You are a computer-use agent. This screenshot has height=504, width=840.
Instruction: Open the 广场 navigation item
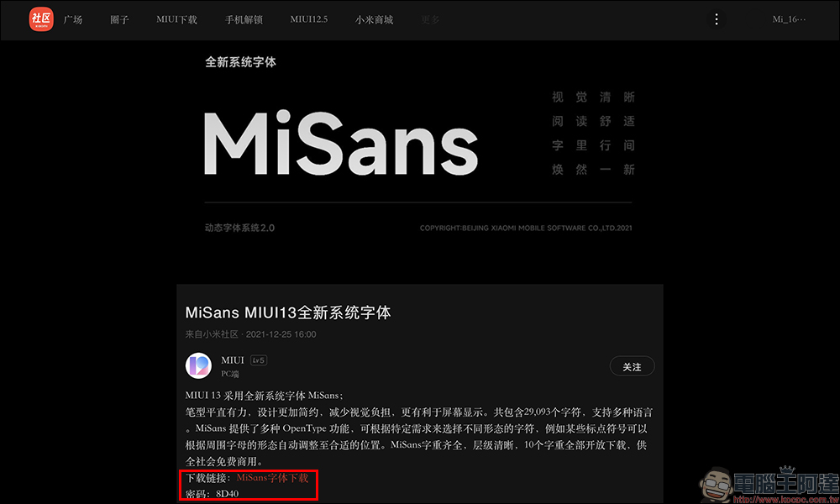[x=73, y=20]
